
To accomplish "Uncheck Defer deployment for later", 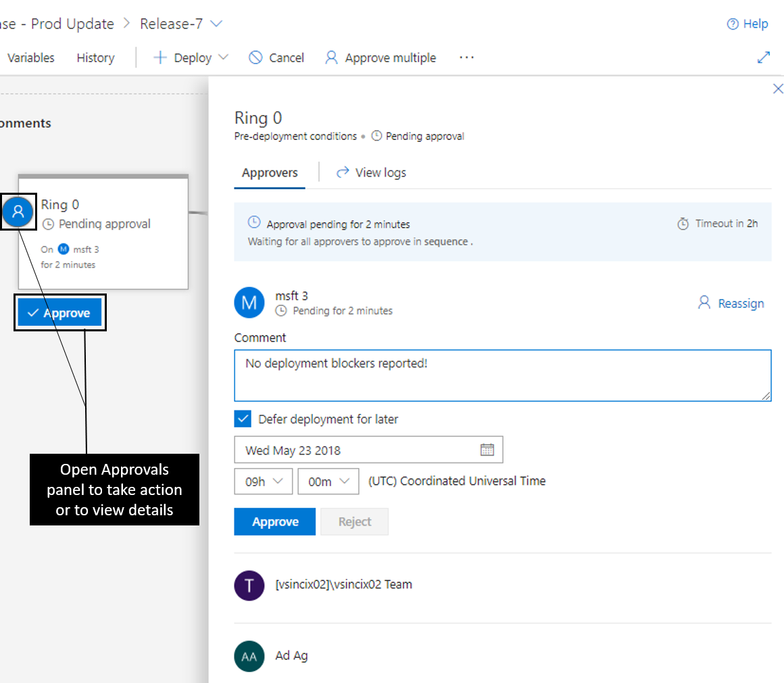I will point(243,419).
